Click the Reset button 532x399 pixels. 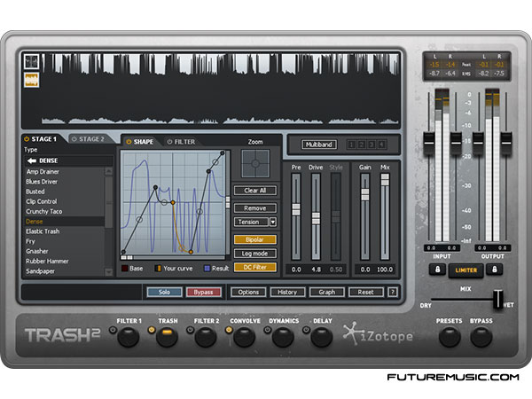pyautogui.click(x=365, y=292)
